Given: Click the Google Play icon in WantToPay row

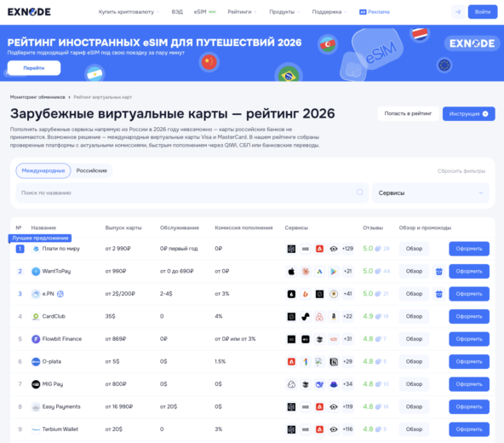Looking at the screenshot, I should click(334, 271).
